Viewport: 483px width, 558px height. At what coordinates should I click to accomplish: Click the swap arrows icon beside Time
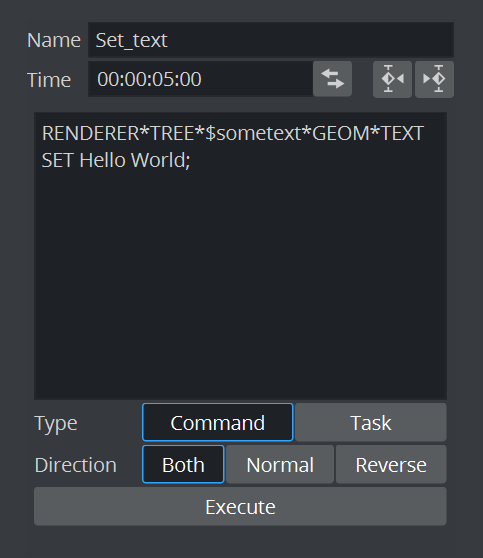(x=332, y=79)
